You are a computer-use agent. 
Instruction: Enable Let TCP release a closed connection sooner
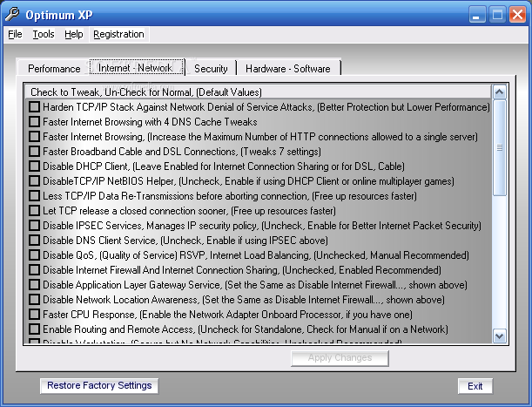(34, 211)
